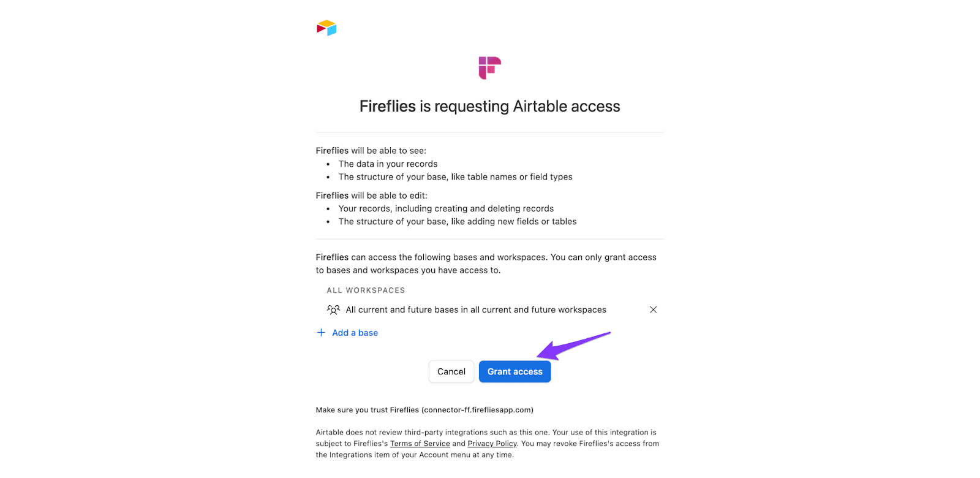Click the Grant access button

515,371
